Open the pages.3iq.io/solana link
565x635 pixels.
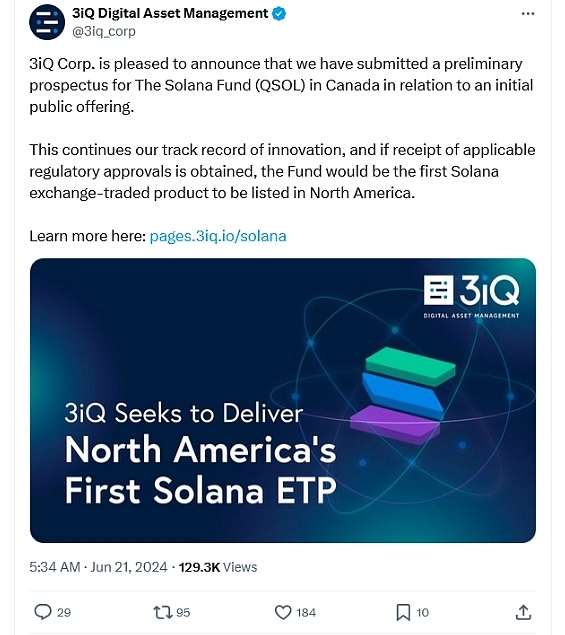218,236
